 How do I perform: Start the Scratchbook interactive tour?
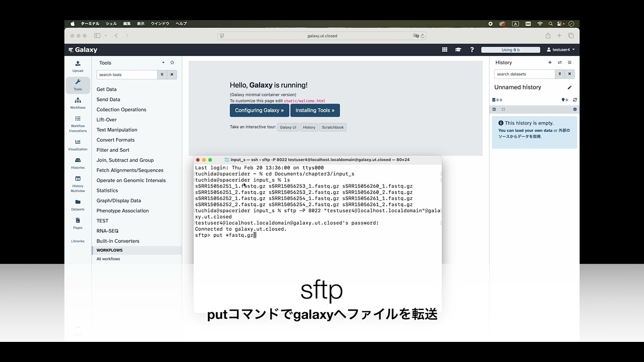point(333,127)
